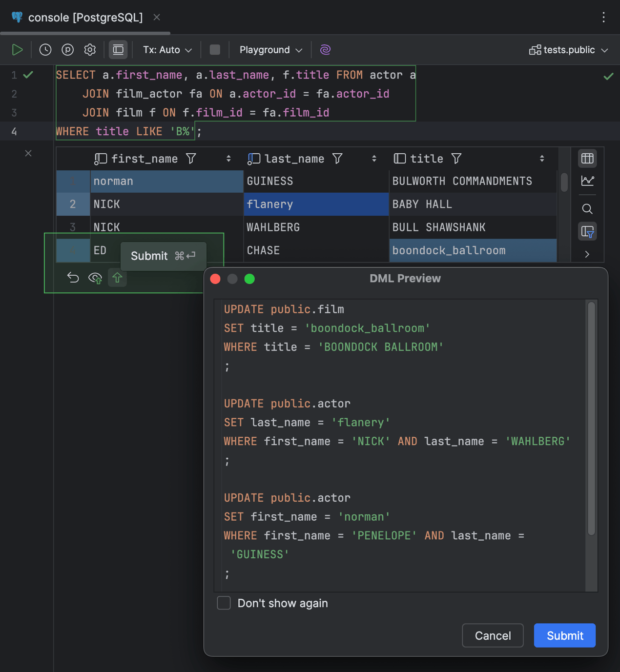Run the query with Execute button
This screenshot has width=620, height=672.
pyautogui.click(x=17, y=50)
